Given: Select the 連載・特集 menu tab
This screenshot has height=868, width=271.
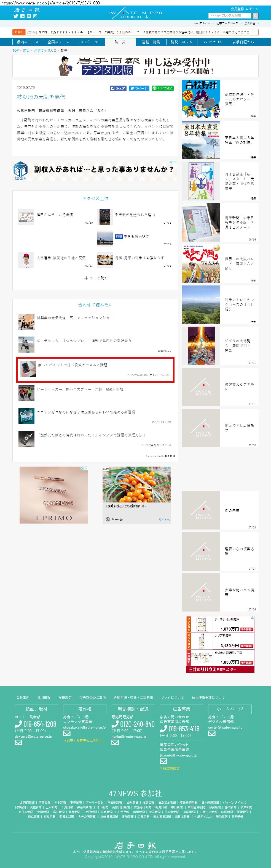Looking at the screenshot, I should [151, 42].
